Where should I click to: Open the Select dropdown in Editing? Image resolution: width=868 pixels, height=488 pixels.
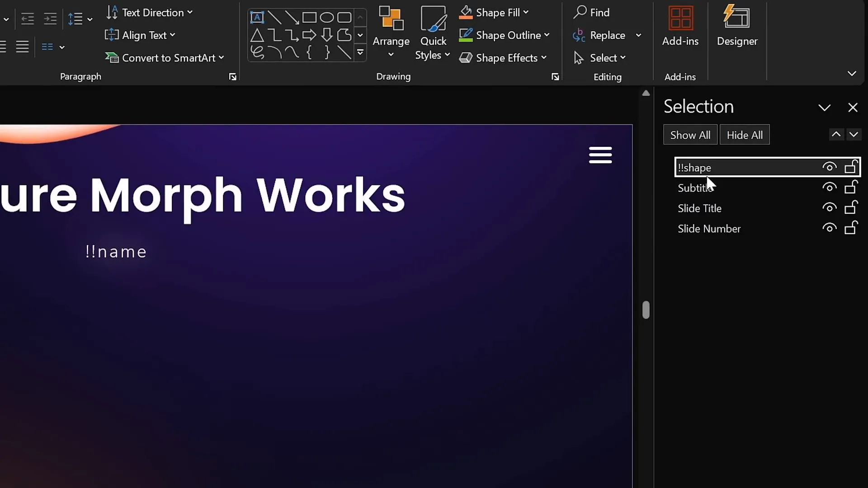[599, 57]
